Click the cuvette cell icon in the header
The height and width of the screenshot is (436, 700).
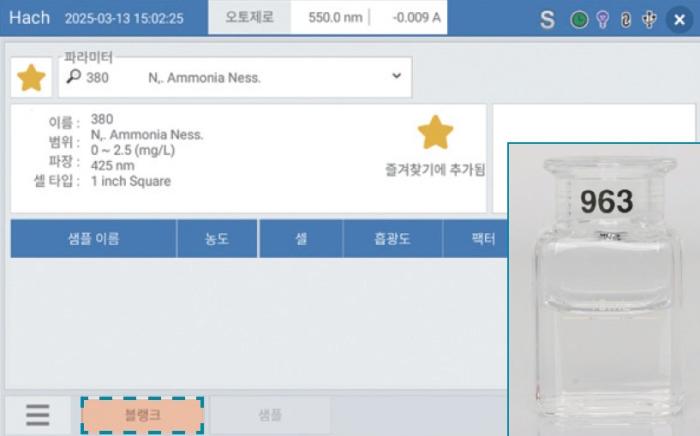(626, 20)
